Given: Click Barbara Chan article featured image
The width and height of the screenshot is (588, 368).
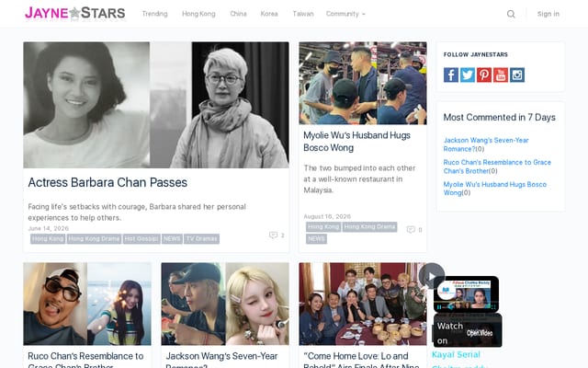Looking at the screenshot, I should 156,105.
